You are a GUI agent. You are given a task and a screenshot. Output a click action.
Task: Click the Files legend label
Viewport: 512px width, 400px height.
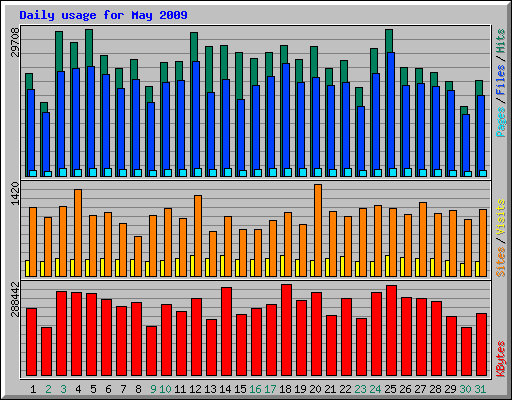pos(501,80)
